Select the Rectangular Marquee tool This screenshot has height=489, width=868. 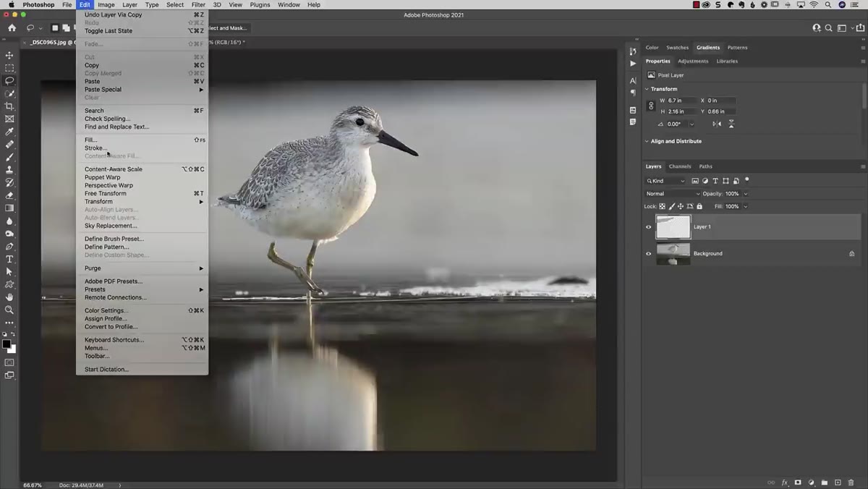9,68
